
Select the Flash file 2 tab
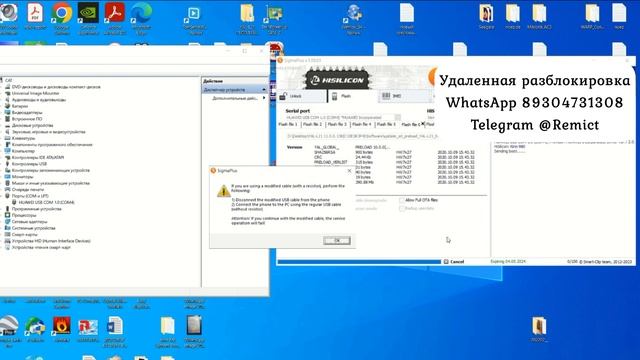point(312,124)
